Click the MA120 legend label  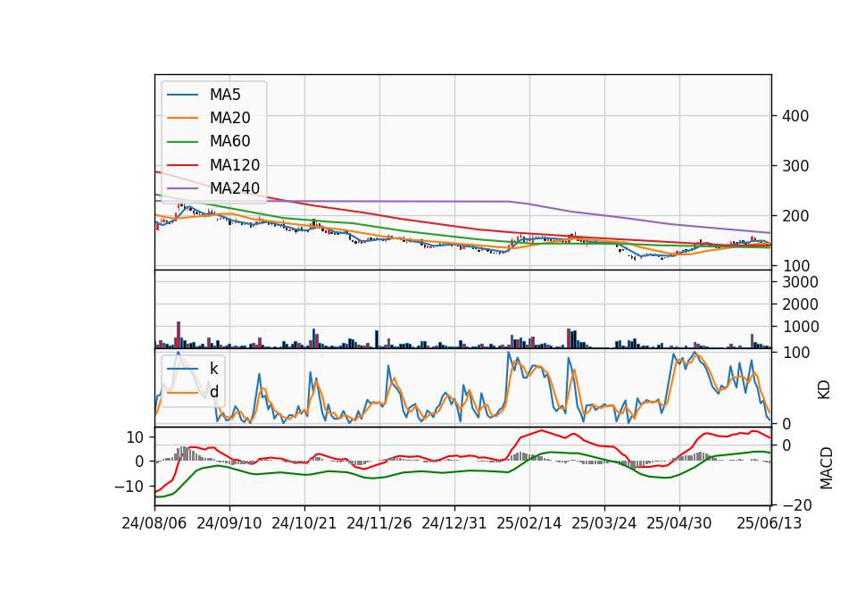click(235, 165)
